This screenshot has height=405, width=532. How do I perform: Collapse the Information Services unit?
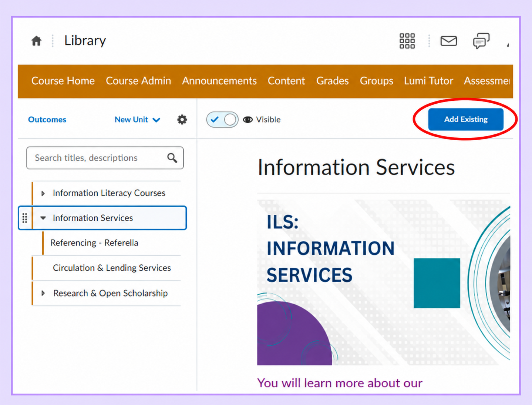click(x=43, y=218)
